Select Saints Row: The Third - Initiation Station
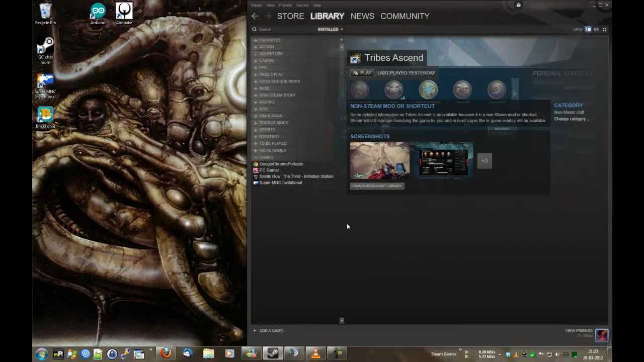644x362 pixels. point(296,176)
